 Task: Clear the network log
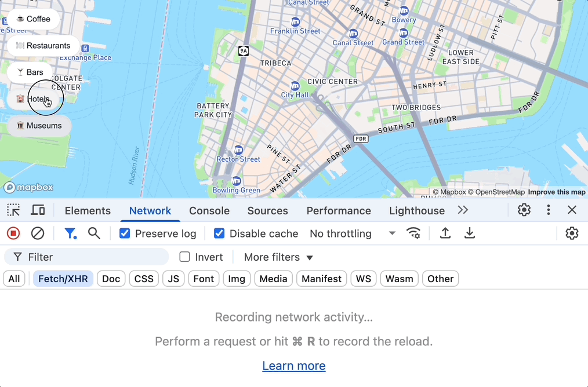pos(38,233)
